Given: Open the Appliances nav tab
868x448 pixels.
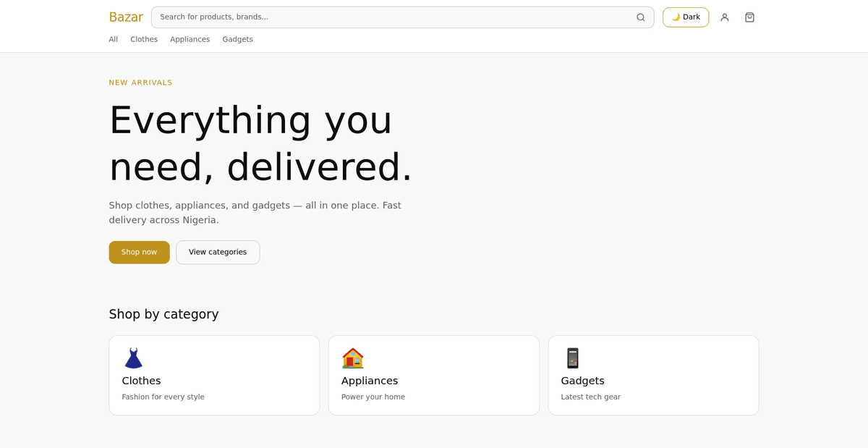Looking at the screenshot, I should pos(190,39).
